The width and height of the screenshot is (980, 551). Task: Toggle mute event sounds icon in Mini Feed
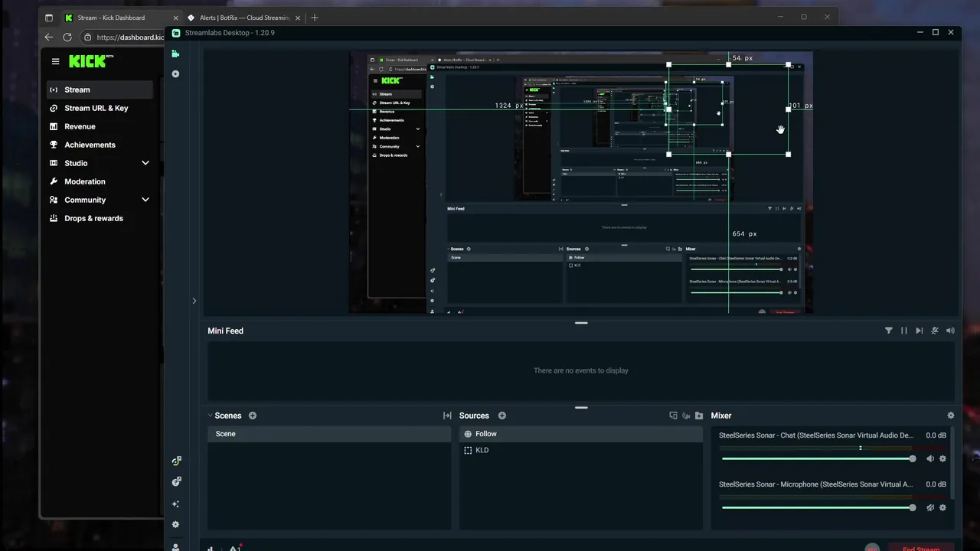(x=935, y=331)
